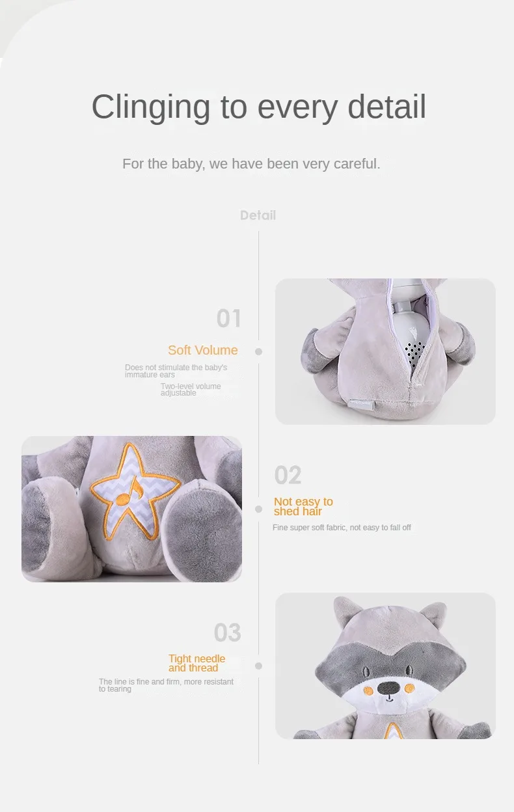The width and height of the screenshot is (514, 812).
Task: Click the raccoon's black nose
Action: 388,688
